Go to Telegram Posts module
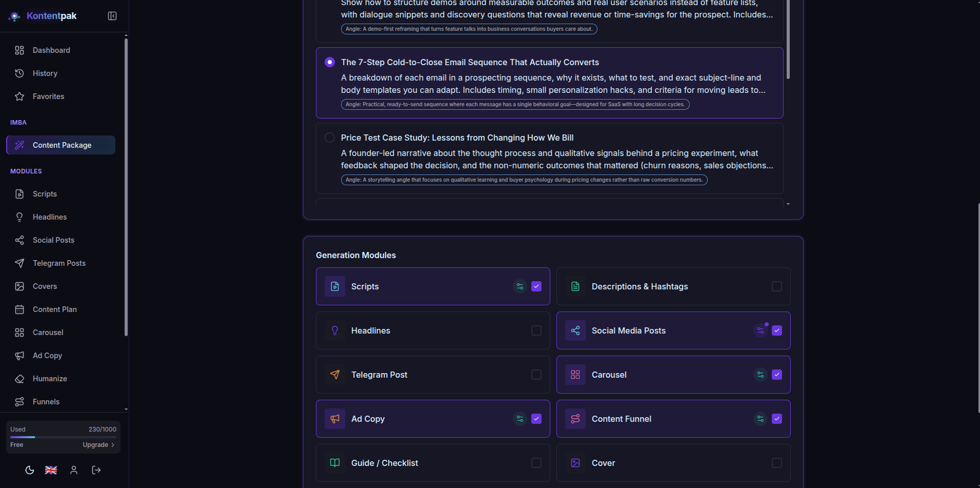The width and height of the screenshot is (980, 488). (x=59, y=263)
